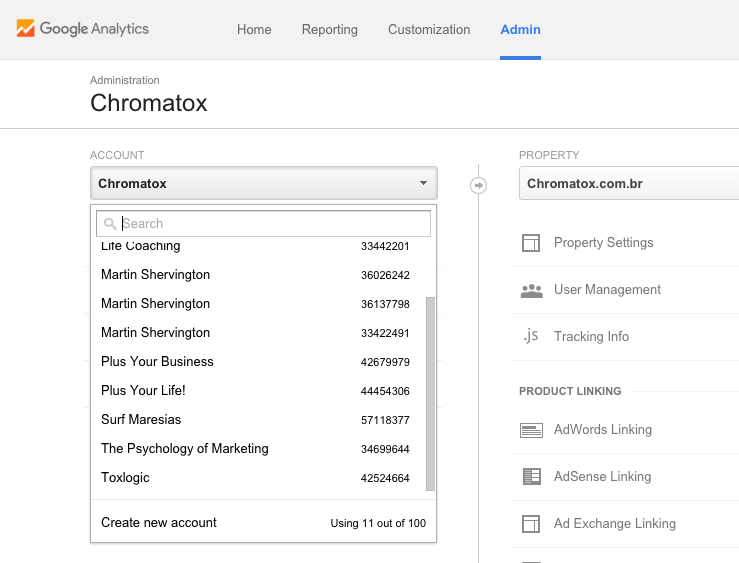Choose the Plus Your Life! account
The height and width of the screenshot is (563, 739).
[x=255, y=391]
